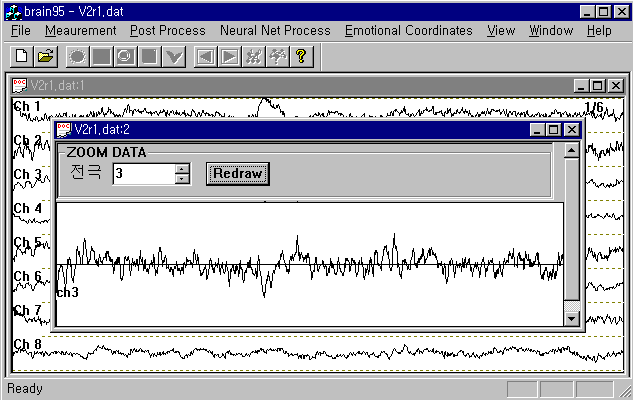Open the File menu
Viewport: 633px width, 400px height.
tap(21, 31)
